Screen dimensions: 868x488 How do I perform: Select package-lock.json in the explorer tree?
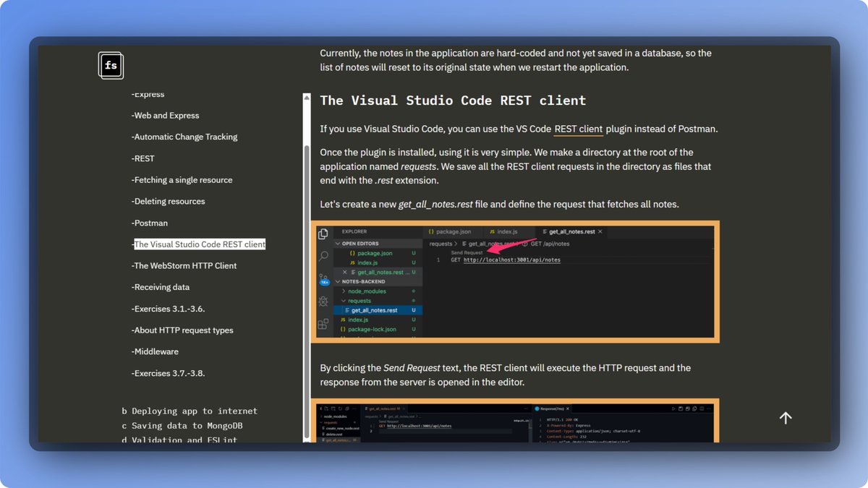point(372,329)
